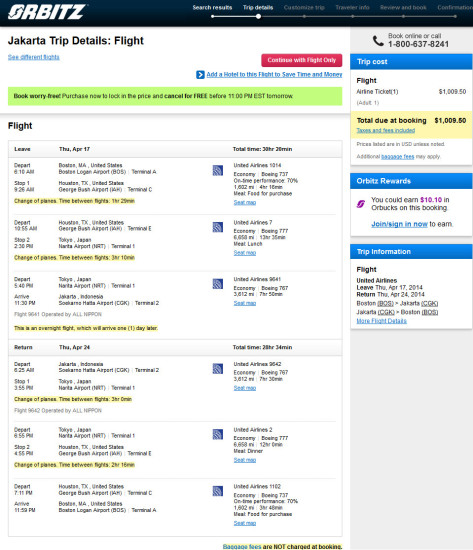Click the Orbucks rewards icon
Viewport: 473px width, 550px height.
[361, 204]
